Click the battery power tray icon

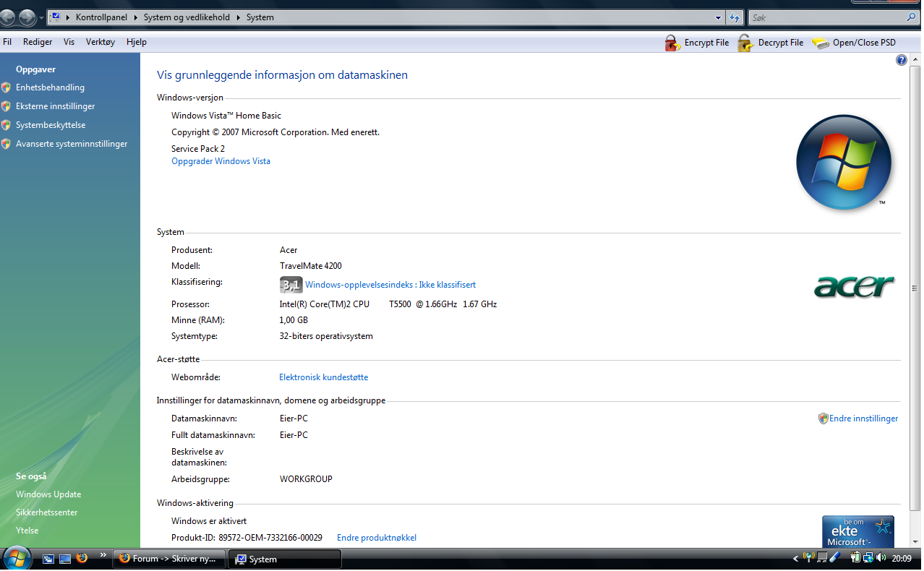tap(855, 557)
